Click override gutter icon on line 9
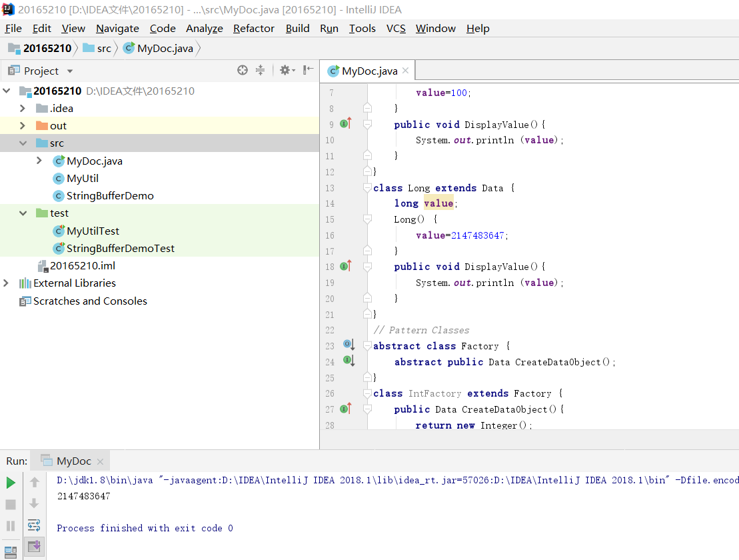The width and height of the screenshot is (739, 560). click(345, 123)
